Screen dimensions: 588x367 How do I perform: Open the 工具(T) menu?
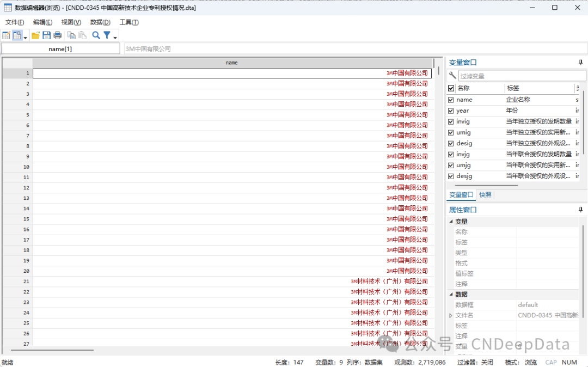pos(129,22)
